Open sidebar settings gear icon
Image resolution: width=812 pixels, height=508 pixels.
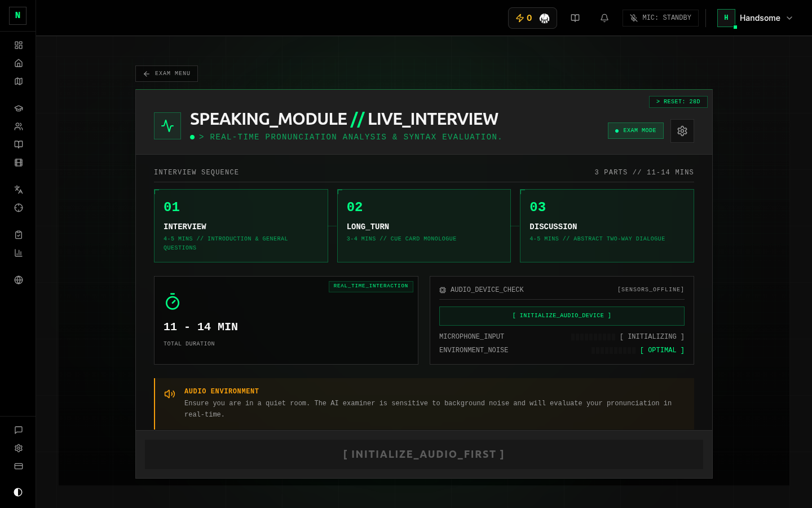click(x=19, y=448)
